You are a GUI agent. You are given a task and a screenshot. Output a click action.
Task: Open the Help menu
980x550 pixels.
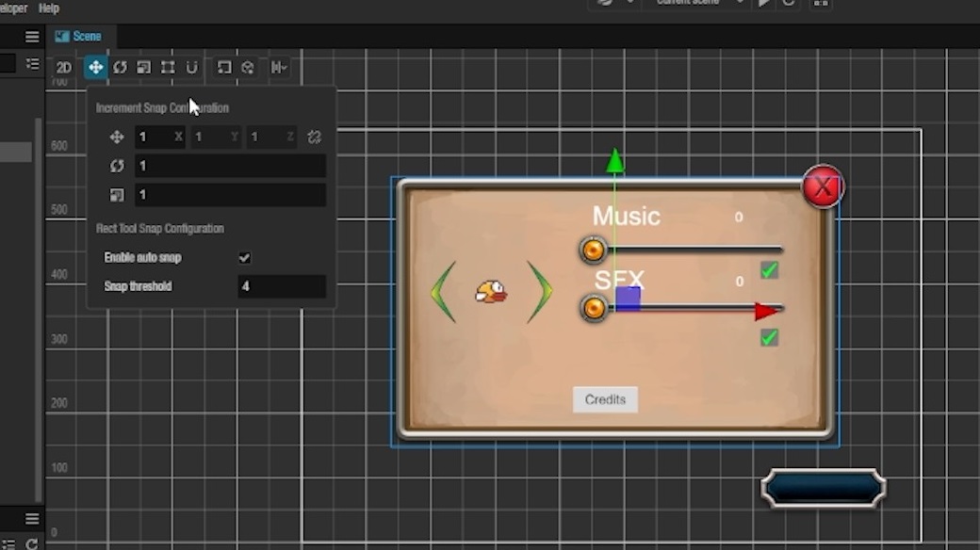pos(49,8)
